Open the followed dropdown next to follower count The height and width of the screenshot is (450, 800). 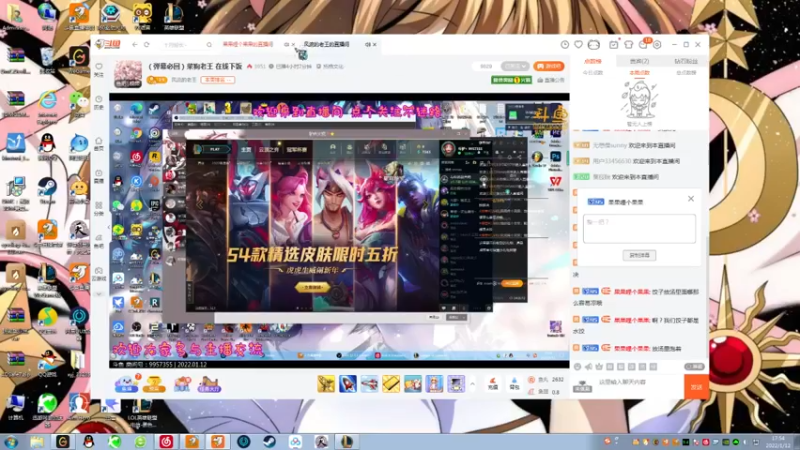click(x=515, y=66)
